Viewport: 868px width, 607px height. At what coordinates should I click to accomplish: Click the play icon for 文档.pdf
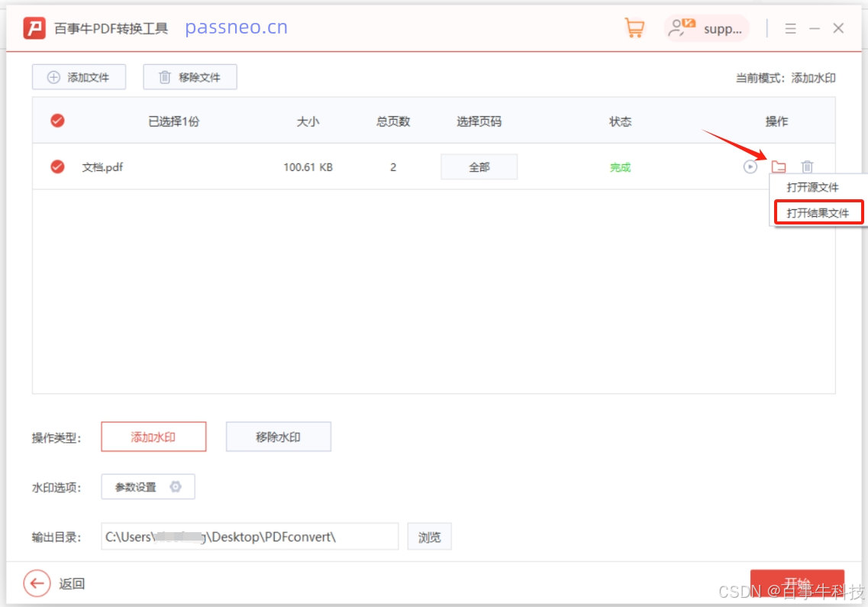(x=750, y=166)
